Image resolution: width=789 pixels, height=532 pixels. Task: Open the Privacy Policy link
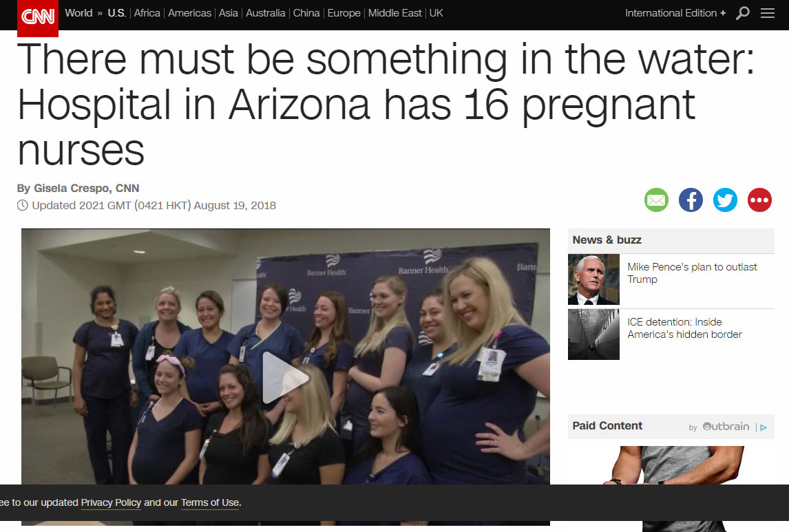(111, 502)
